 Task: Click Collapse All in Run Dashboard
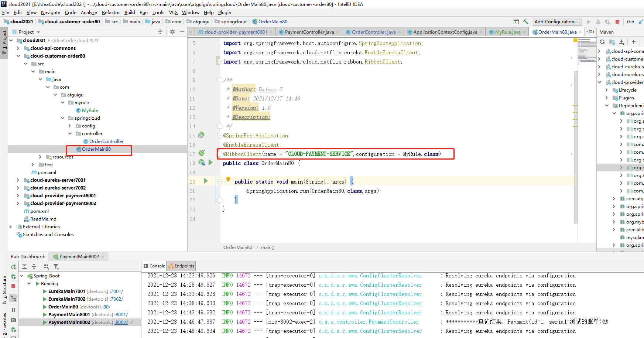click(x=34, y=266)
